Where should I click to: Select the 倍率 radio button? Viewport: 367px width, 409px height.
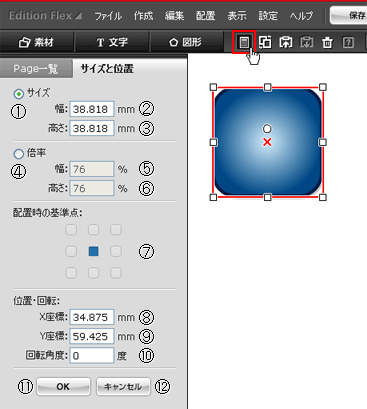[x=19, y=154]
